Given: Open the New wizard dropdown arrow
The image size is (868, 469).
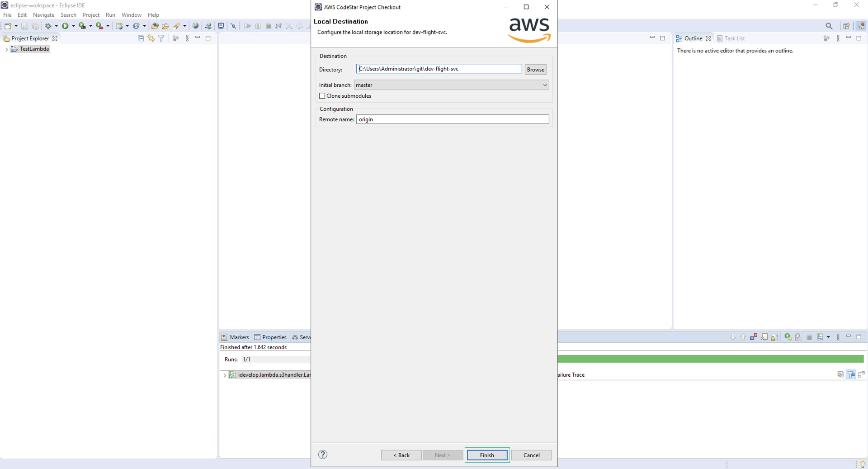Looking at the screenshot, I should coord(16,26).
